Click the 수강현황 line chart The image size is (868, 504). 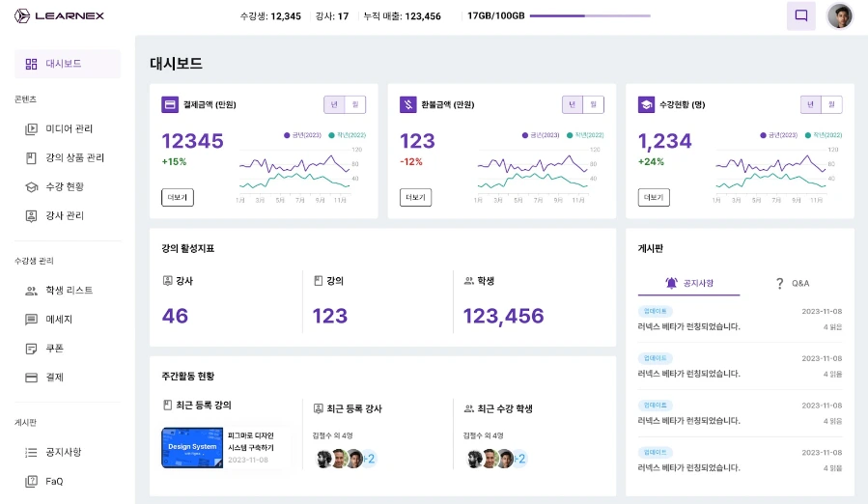[x=775, y=174]
